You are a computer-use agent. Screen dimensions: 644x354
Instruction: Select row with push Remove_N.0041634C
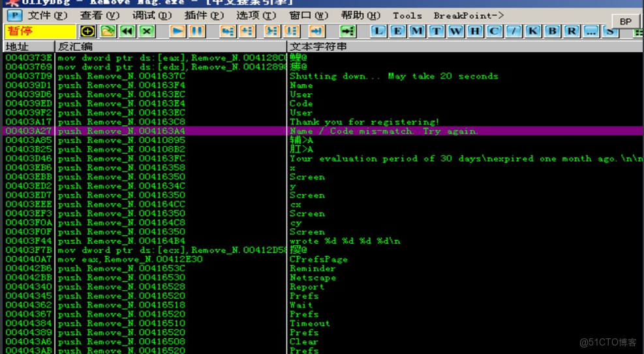click(323, 186)
